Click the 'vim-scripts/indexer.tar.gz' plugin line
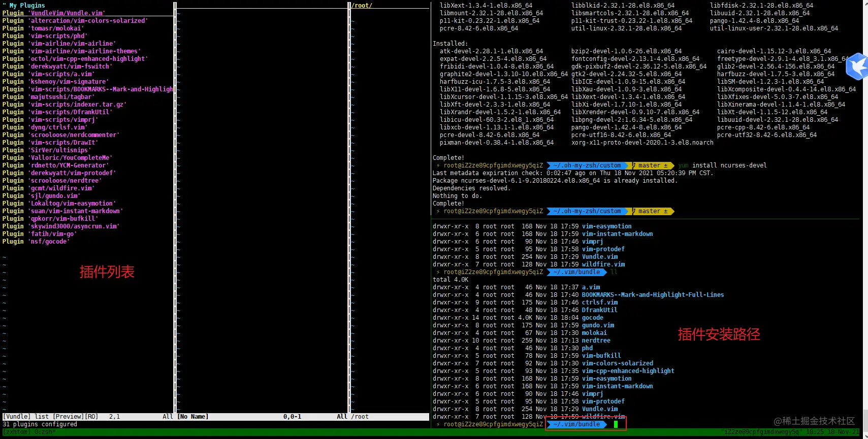 (x=65, y=105)
